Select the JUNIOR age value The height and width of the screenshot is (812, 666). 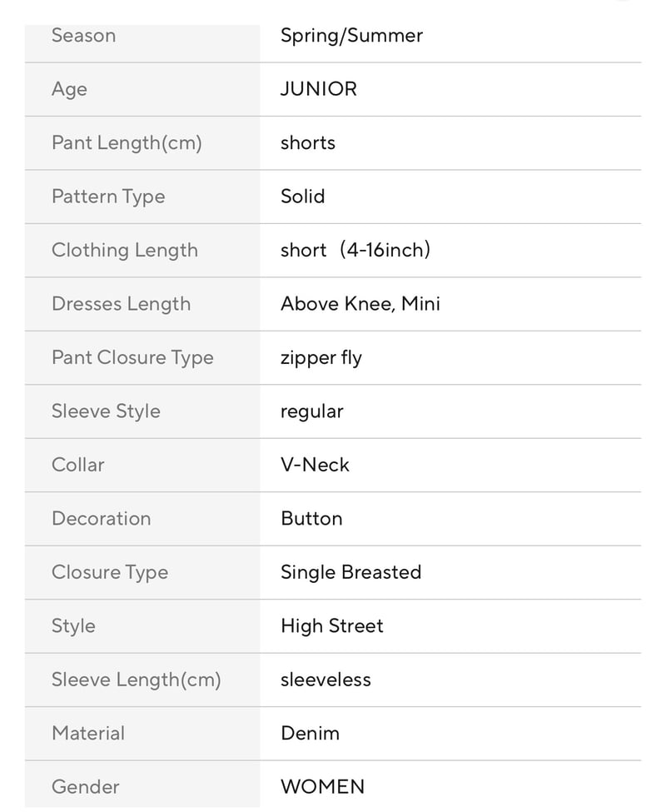tap(319, 89)
